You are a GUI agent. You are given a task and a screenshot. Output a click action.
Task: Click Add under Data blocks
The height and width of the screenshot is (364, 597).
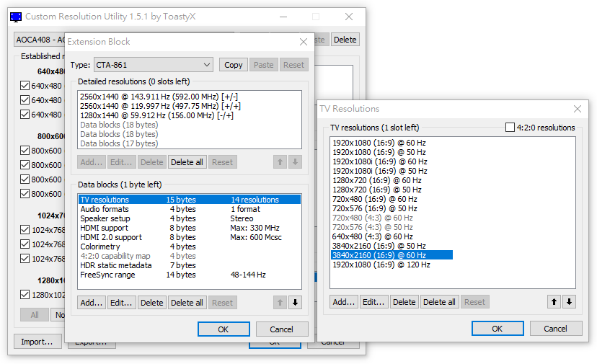[92, 303]
